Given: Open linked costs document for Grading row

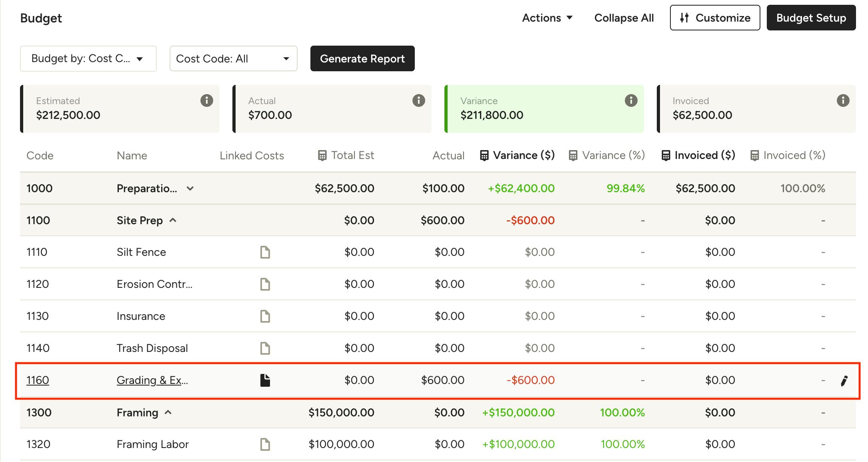Looking at the screenshot, I should (265, 380).
